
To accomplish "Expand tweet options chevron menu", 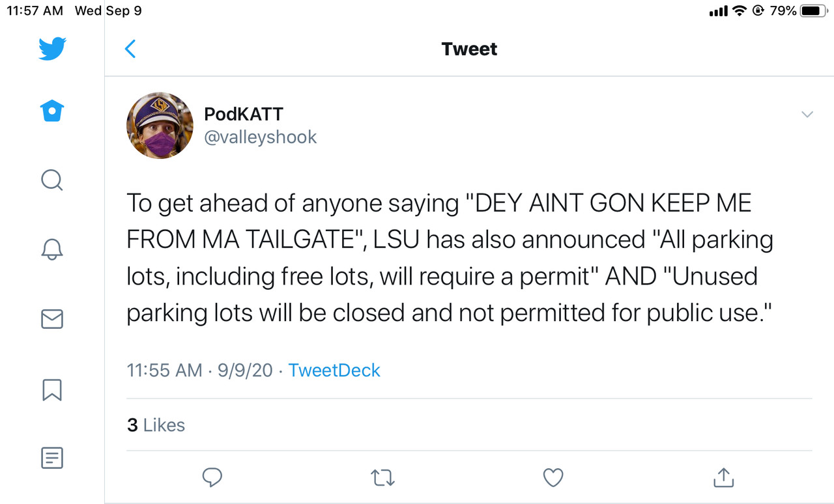I will [x=807, y=115].
